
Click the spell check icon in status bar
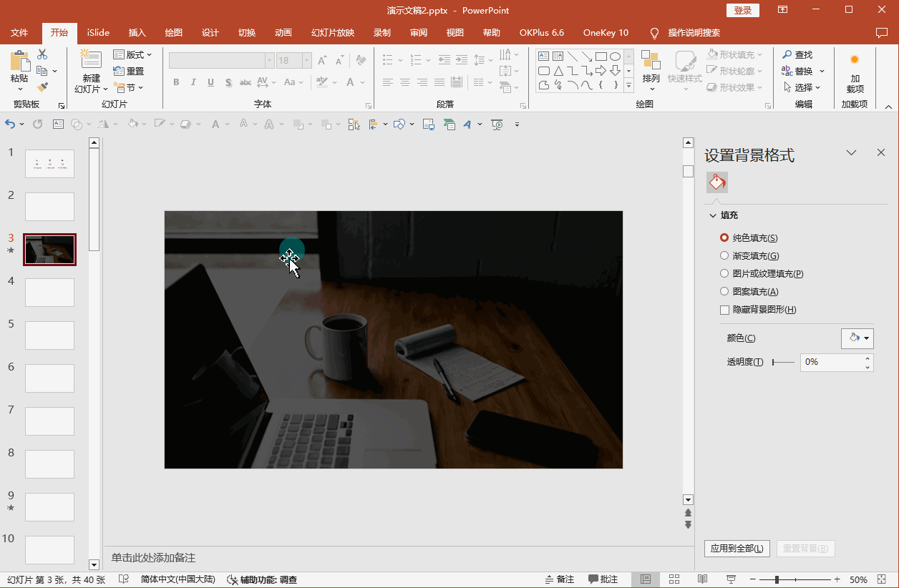(124, 579)
